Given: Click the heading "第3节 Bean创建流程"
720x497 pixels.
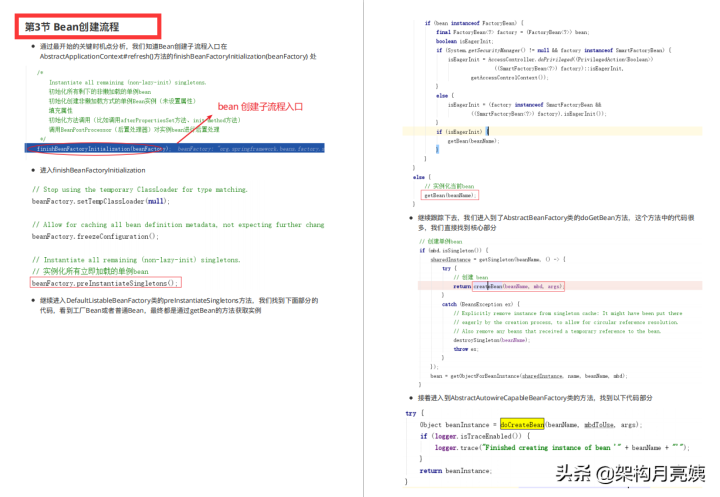Looking at the screenshot, I should (x=72, y=27).
